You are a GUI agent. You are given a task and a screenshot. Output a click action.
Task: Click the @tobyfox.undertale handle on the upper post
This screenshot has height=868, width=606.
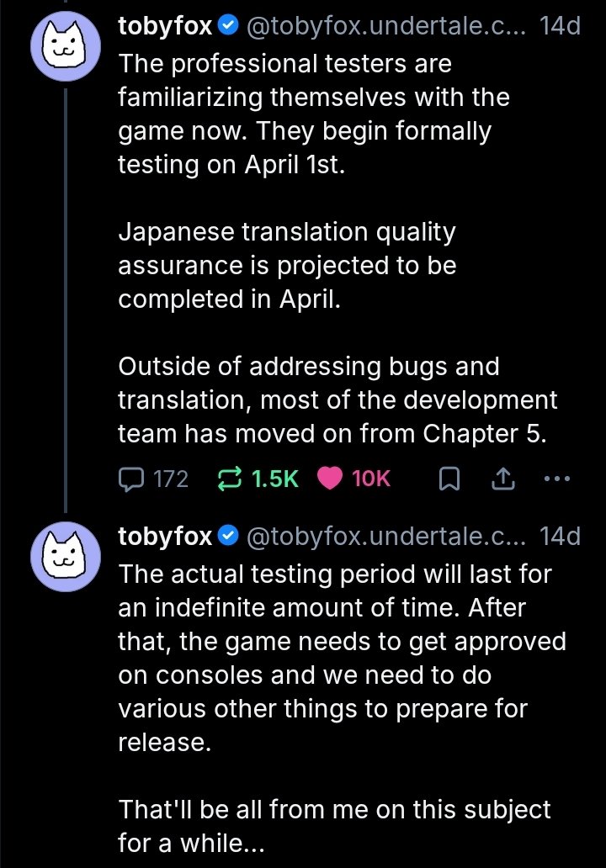[385, 26]
